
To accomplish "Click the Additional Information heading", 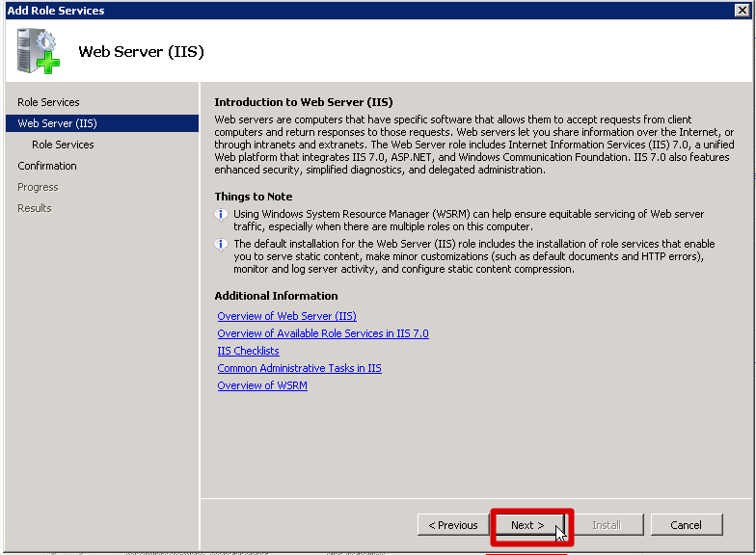I will 276,296.
